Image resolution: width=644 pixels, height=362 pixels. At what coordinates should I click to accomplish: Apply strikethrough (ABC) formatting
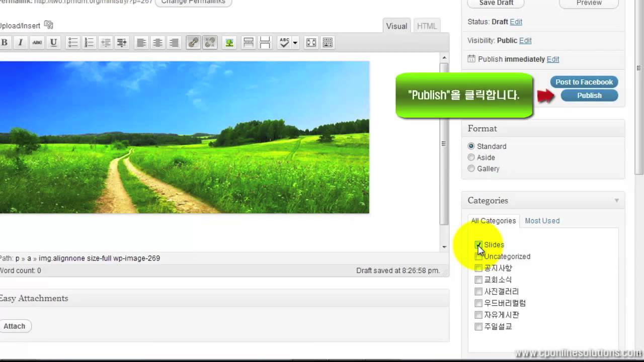pyautogui.click(x=37, y=43)
